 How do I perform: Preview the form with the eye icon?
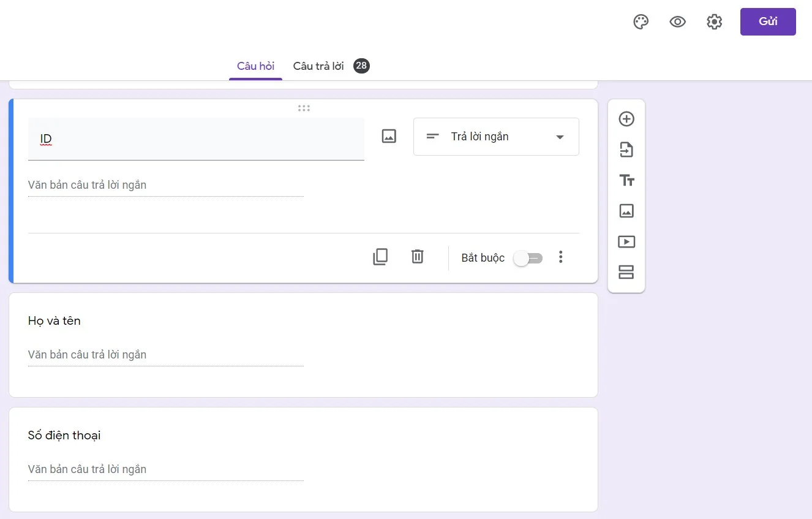pyautogui.click(x=677, y=22)
